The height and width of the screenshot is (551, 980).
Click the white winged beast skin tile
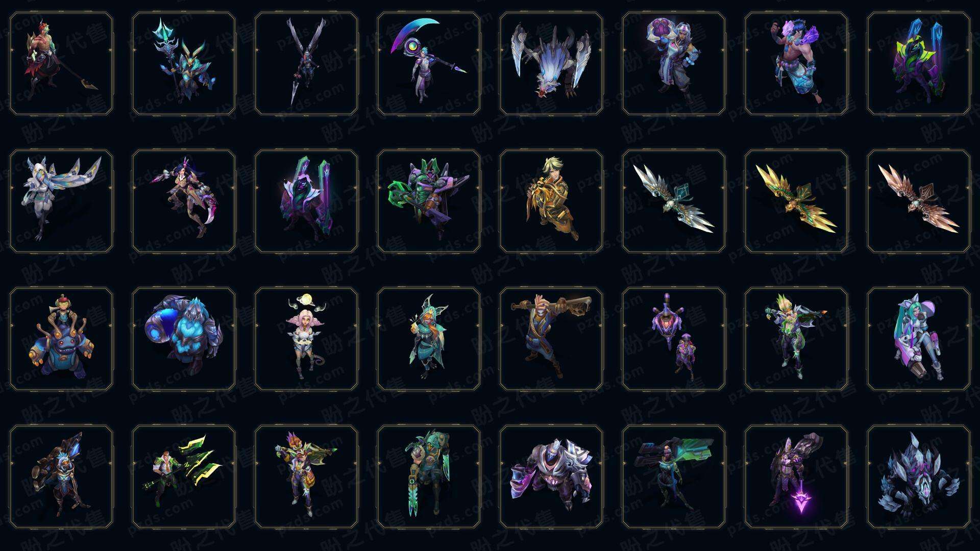click(551, 63)
